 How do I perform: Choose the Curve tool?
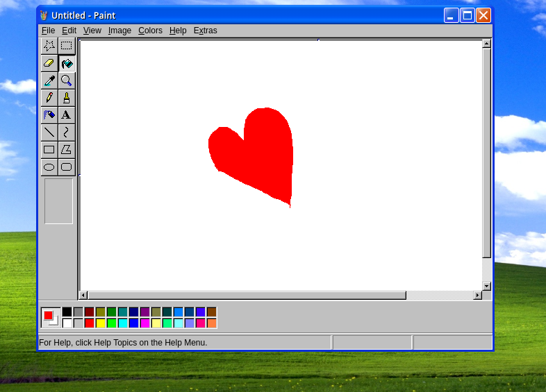click(x=67, y=133)
